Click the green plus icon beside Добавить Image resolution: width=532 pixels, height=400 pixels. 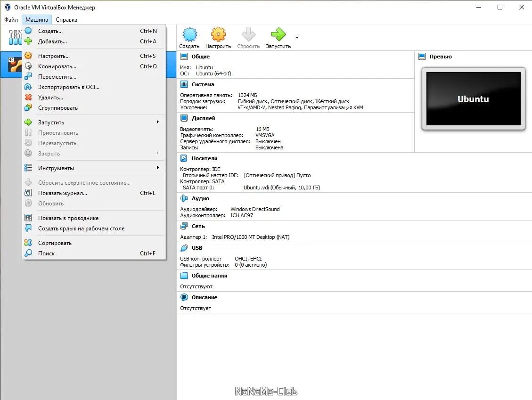(x=28, y=41)
